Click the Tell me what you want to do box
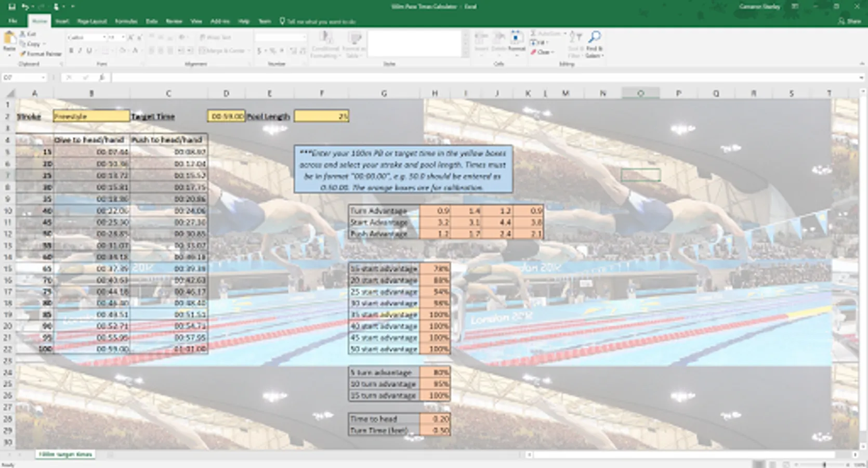The height and width of the screenshot is (468, 868). pyautogui.click(x=318, y=21)
